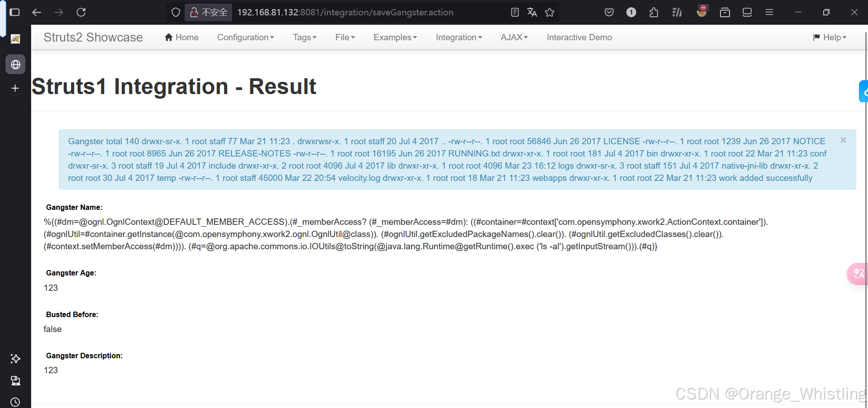Click the OGNL payload text under Gangster Name
This screenshot has width=868, height=408.
[x=405, y=234]
